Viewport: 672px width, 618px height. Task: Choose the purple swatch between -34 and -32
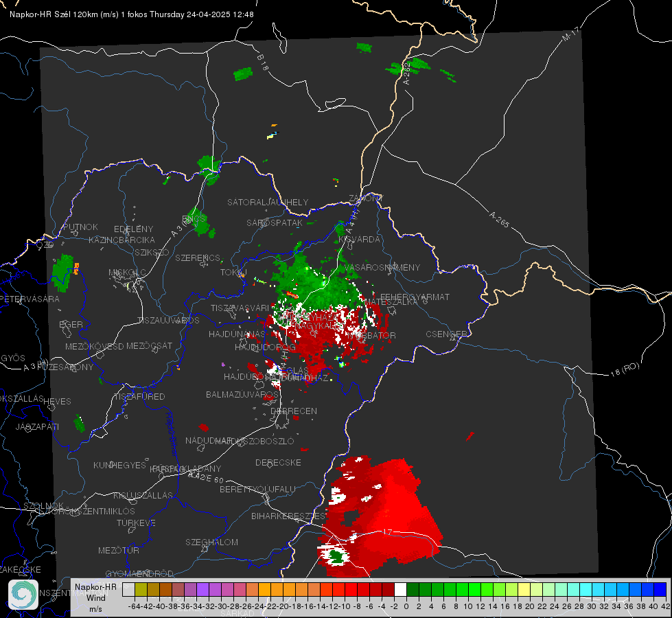pyautogui.click(x=202, y=590)
